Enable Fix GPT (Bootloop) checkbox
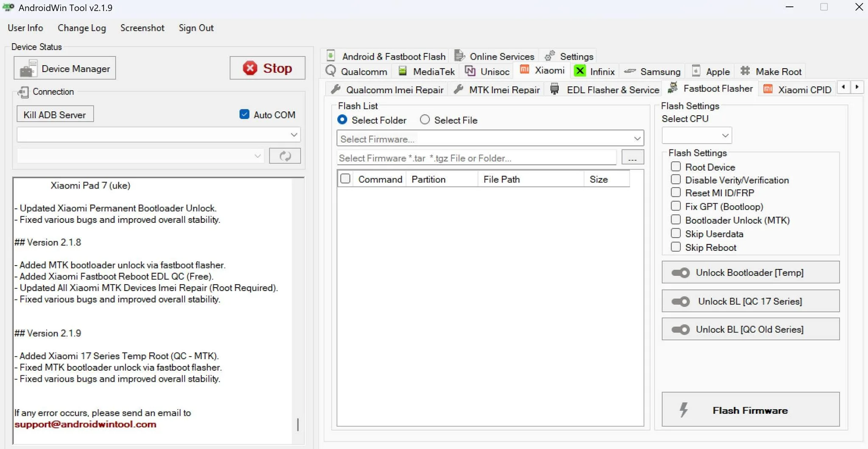 coord(676,206)
